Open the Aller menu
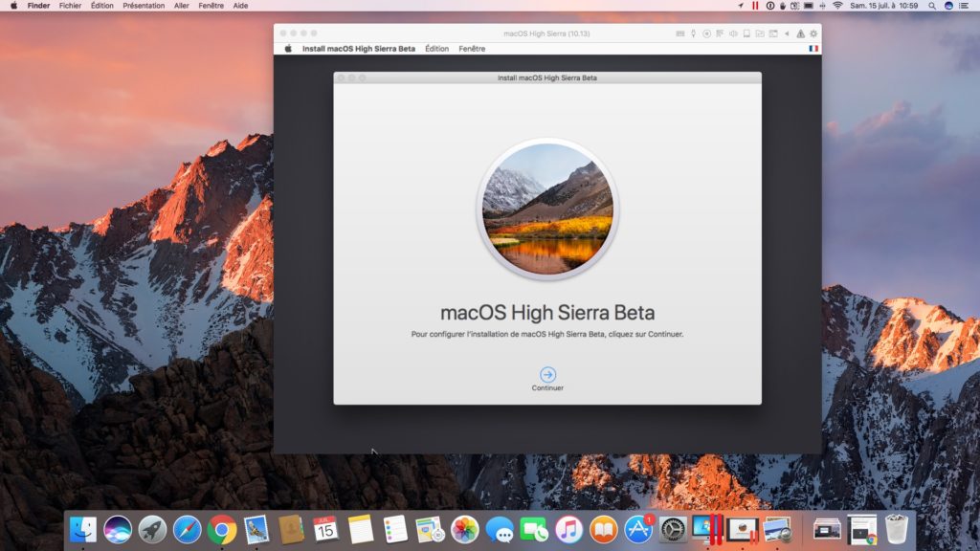The image size is (980, 551). coord(181,6)
